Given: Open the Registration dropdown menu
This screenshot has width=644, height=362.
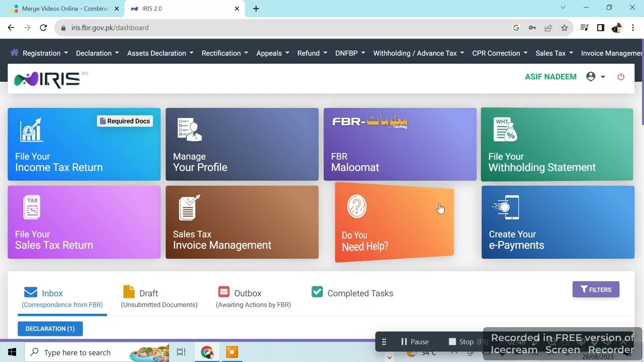Looking at the screenshot, I should (45, 53).
